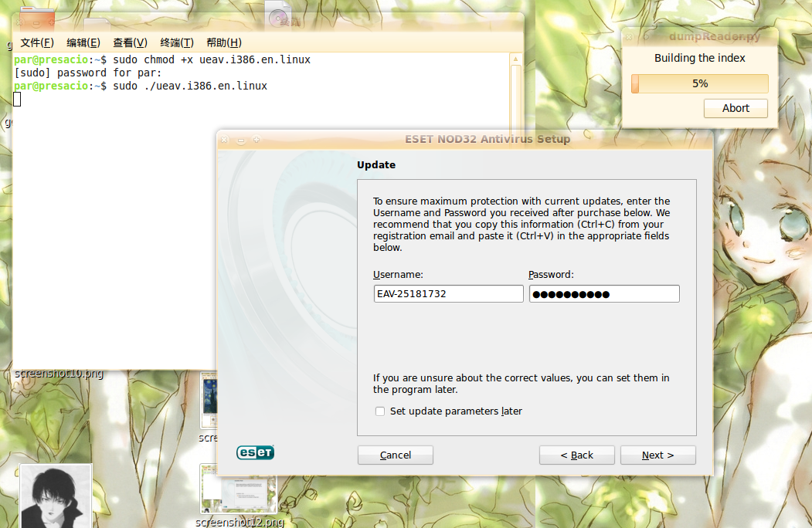Focus the Password input field
The image size is (812, 528).
604,293
